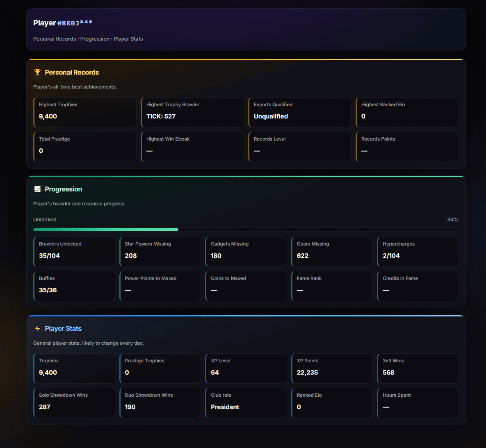Click the Player Stats section heading
486x448 pixels.
pyautogui.click(x=63, y=328)
